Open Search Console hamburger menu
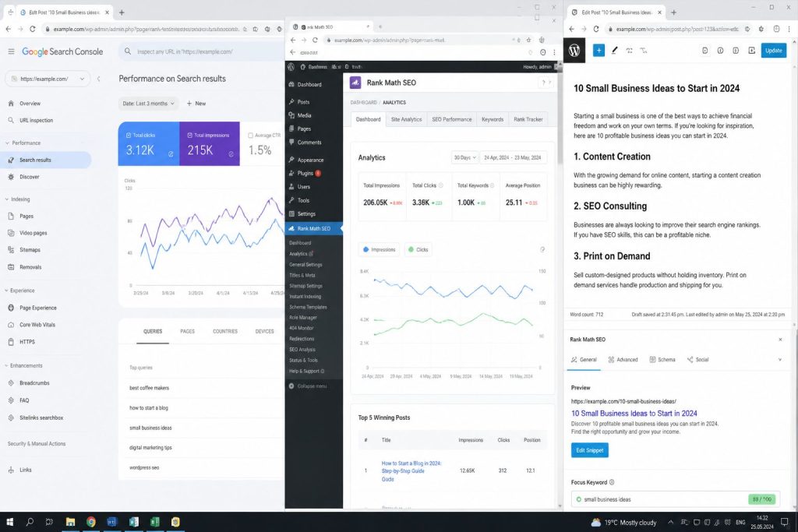The width and height of the screenshot is (798, 532). coord(11,51)
